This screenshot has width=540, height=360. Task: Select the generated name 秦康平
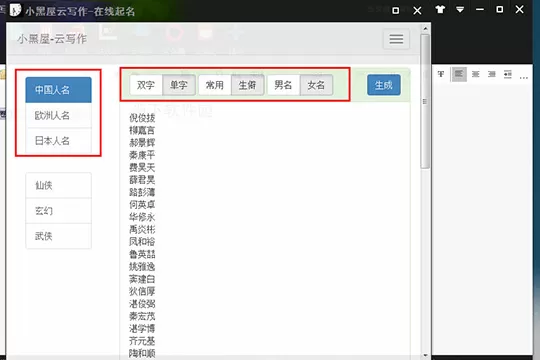coord(142,155)
